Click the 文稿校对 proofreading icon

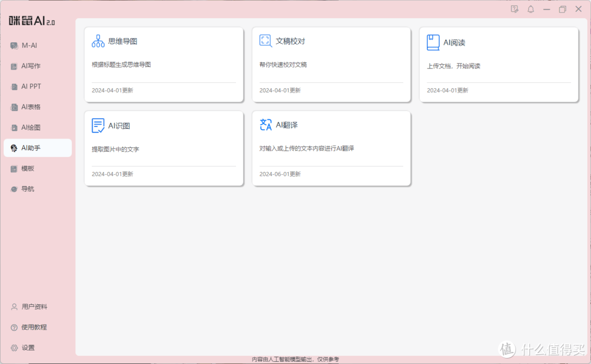pos(265,41)
